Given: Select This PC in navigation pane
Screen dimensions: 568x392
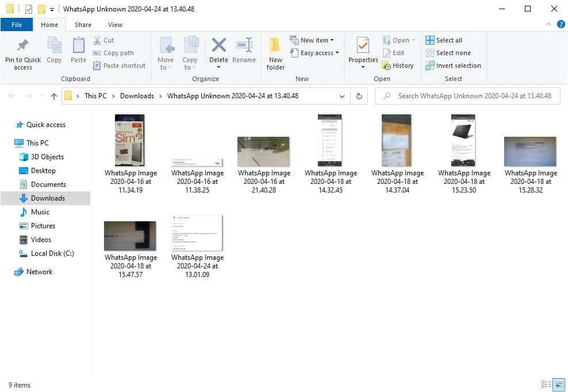Looking at the screenshot, I should click(31, 143).
